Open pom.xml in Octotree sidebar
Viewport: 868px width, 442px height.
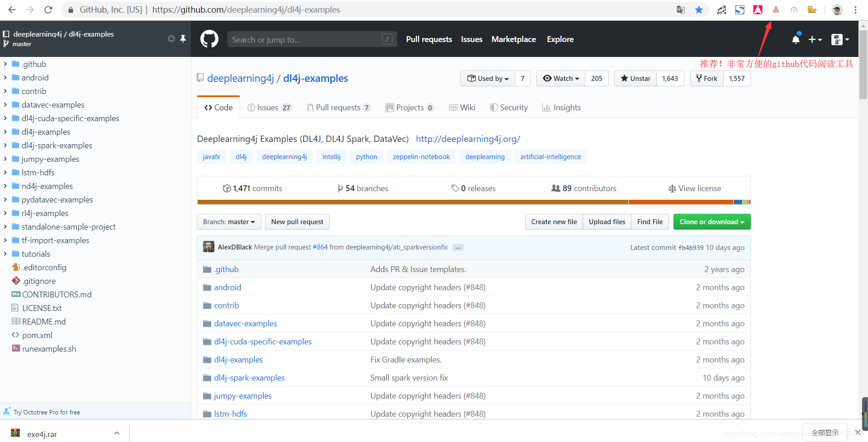(x=37, y=335)
